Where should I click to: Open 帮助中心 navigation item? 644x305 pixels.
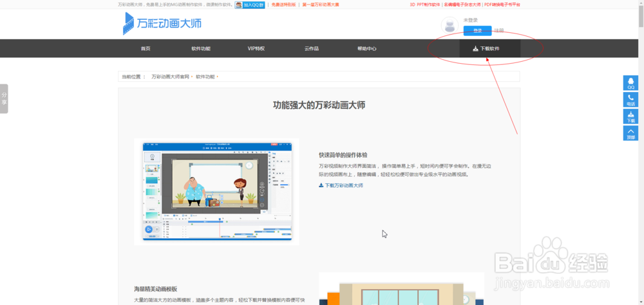[x=367, y=48]
